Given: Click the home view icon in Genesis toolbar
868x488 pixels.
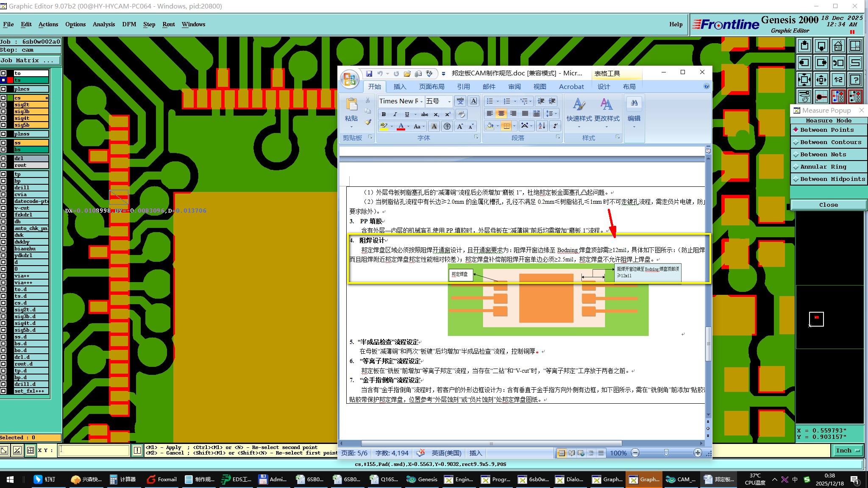Looking at the screenshot, I should pos(838,46).
